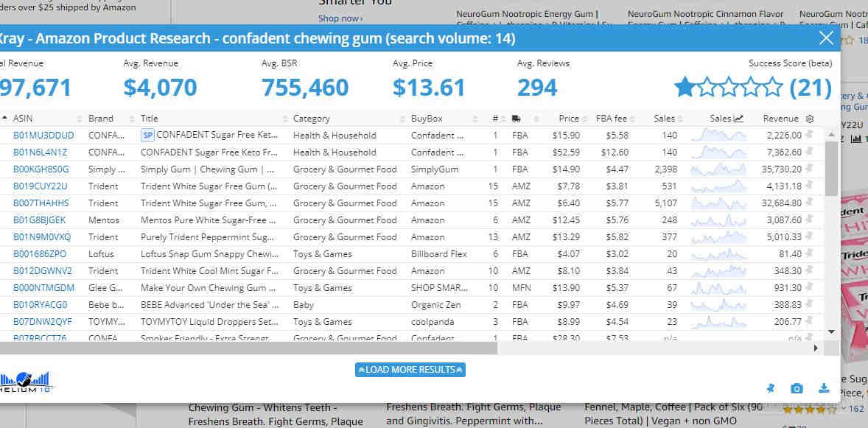Image resolution: width=868 pixels, height=428 pixels.
Task: Pin the window with bottom pushpin icon
Action: pos(770,388)
